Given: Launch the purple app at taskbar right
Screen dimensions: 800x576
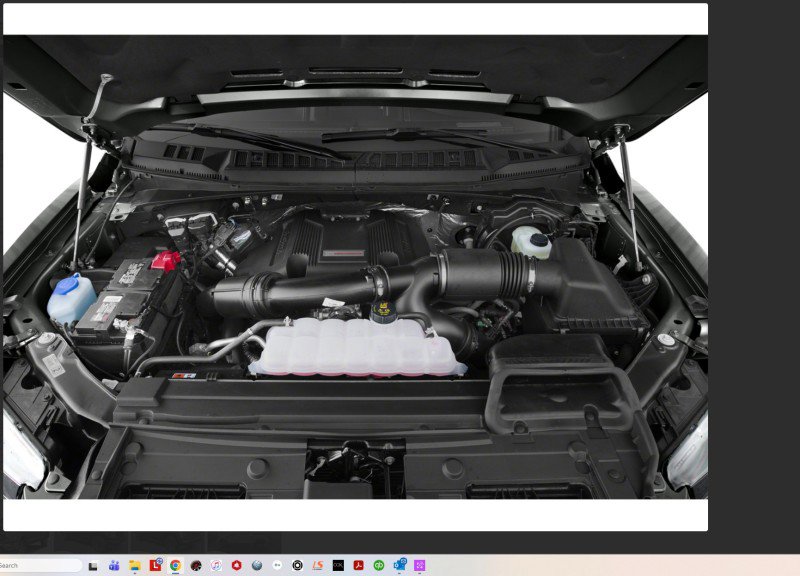Looking at the screenshot, I should pos(419,565).
